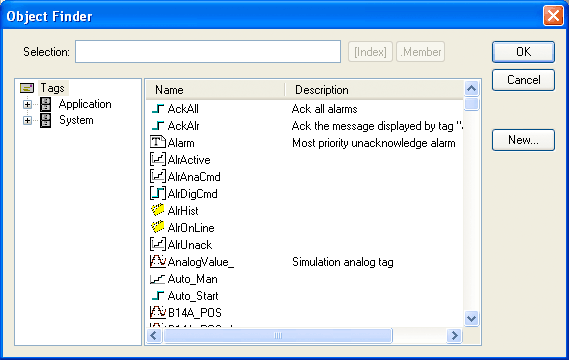Click the AlrHist yellow folder icon
The height and width of the screenshot is (360, 569).
click(x=158, y=210)
